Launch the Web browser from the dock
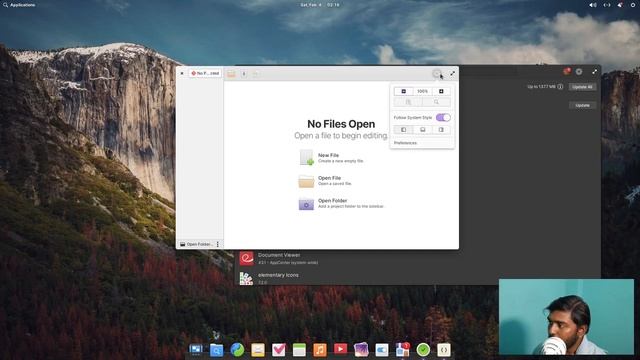 [237, 350]
